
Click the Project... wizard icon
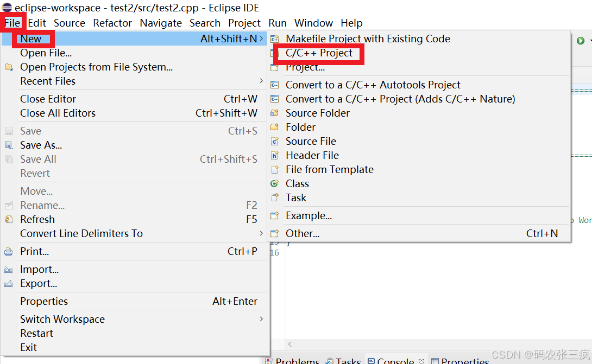tap(275, 68)
